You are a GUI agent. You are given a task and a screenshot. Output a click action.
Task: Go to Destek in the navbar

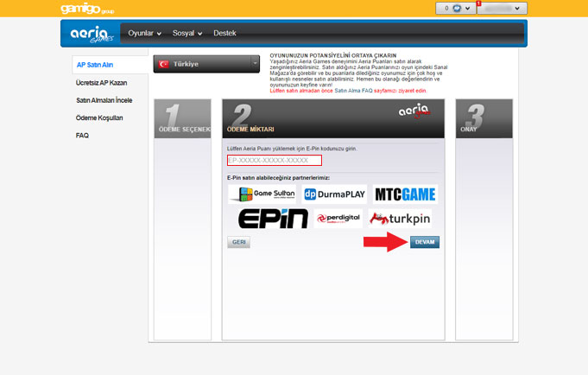224,34
